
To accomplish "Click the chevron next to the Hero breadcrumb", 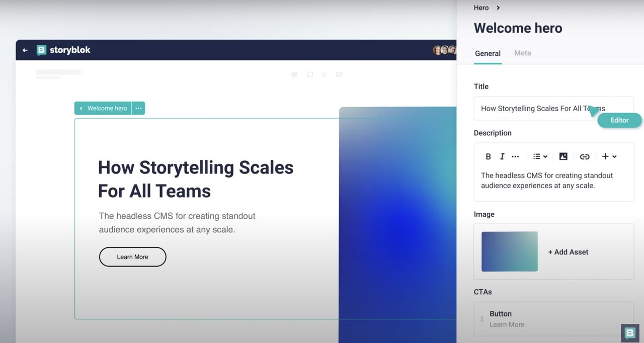I will (x=498, y=8).
